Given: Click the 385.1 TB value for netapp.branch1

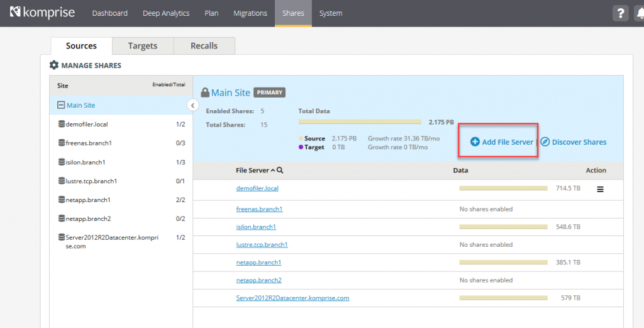Looking at the screenshot, I should click(x=568, y=263).
